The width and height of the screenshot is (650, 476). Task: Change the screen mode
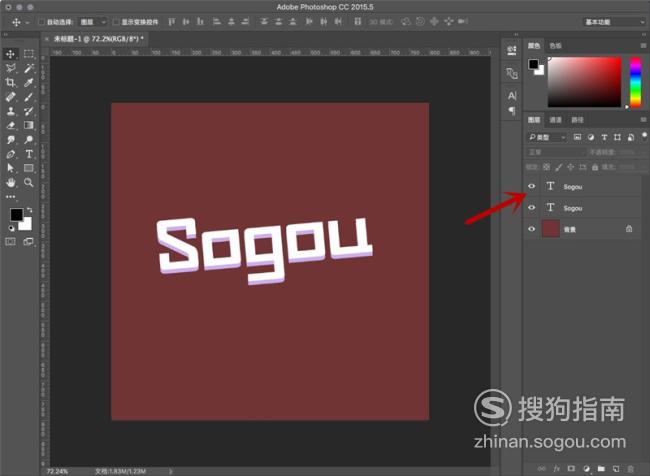pos(29,241)
